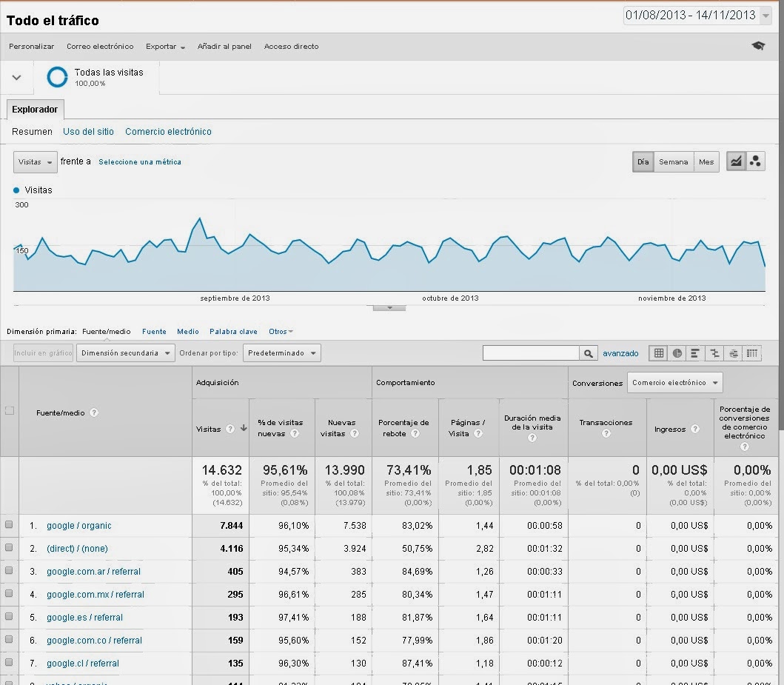Select the Resumen tab
The height and width of the screenshot is (685, 784).
(x=32, y=132)
